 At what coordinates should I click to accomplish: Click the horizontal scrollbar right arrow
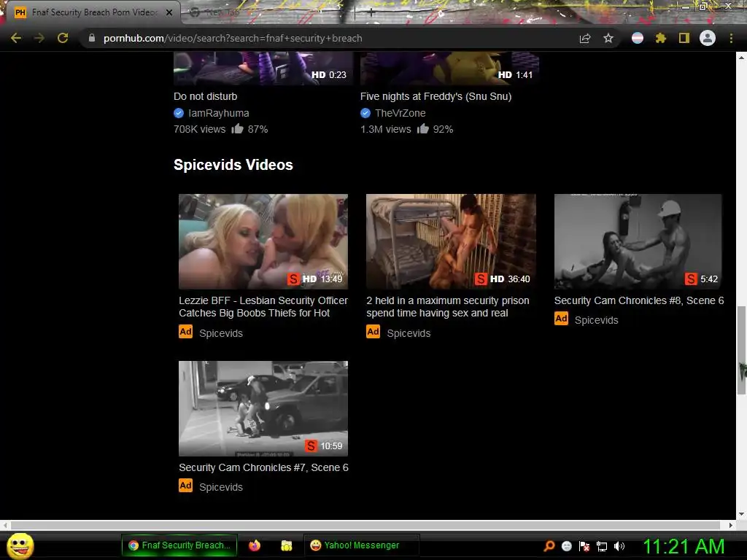tap(731, 525)
